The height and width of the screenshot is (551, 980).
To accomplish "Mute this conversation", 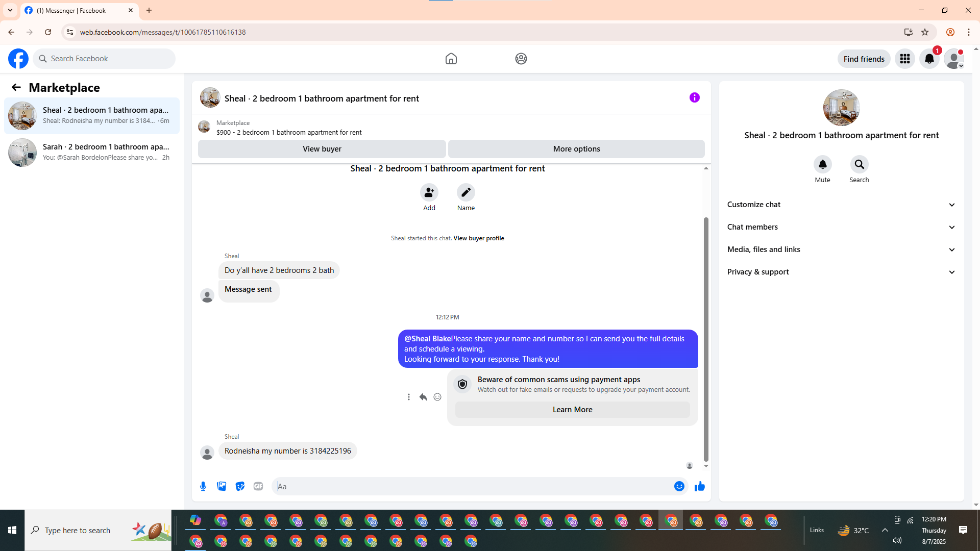I will [x=822, y=164].
